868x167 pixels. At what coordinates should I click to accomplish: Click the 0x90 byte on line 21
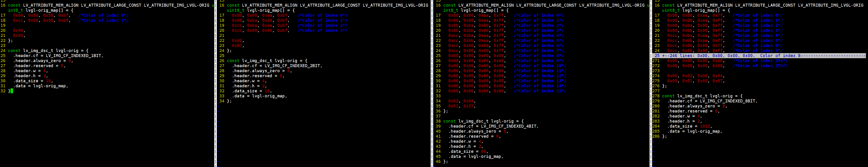18,36
